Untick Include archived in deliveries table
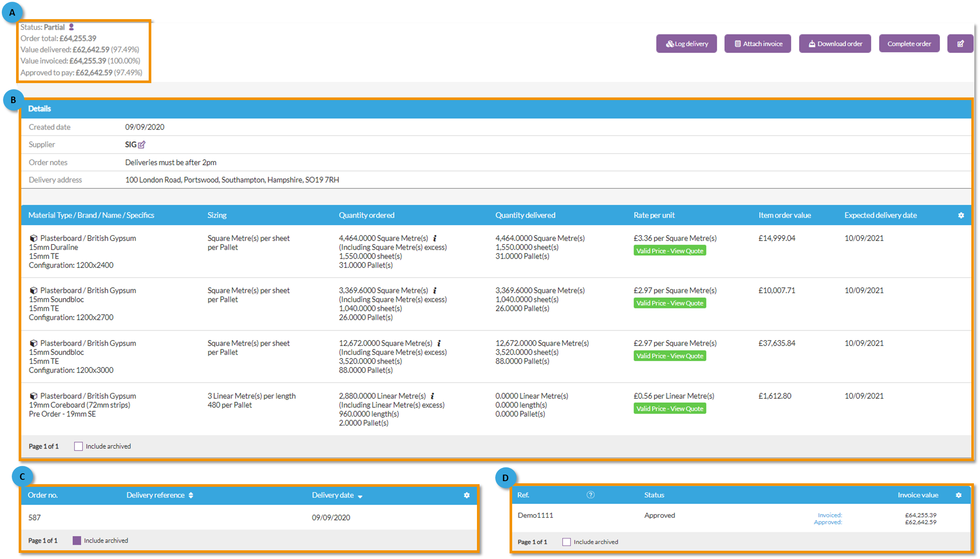 tap(77, 540)
